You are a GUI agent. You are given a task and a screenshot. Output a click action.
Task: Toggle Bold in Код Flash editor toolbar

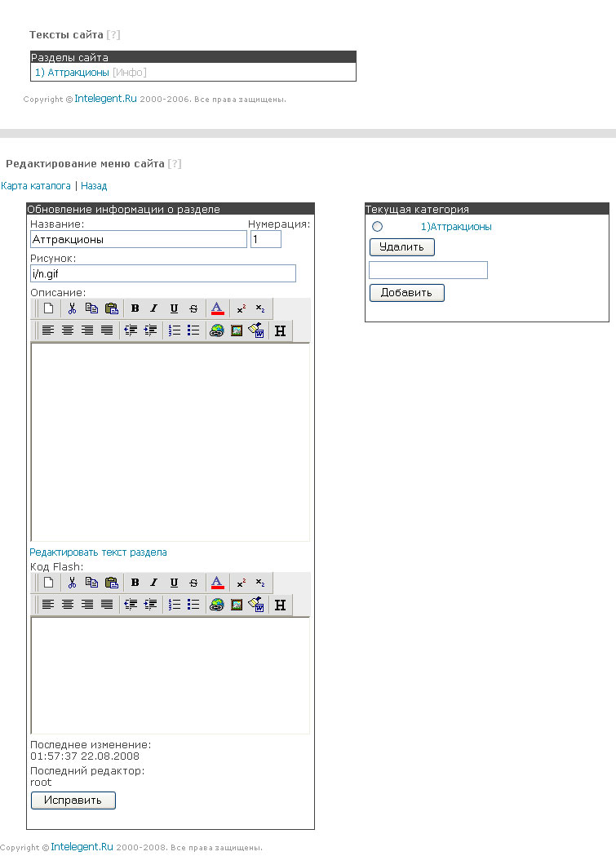[x=135, y=583]
